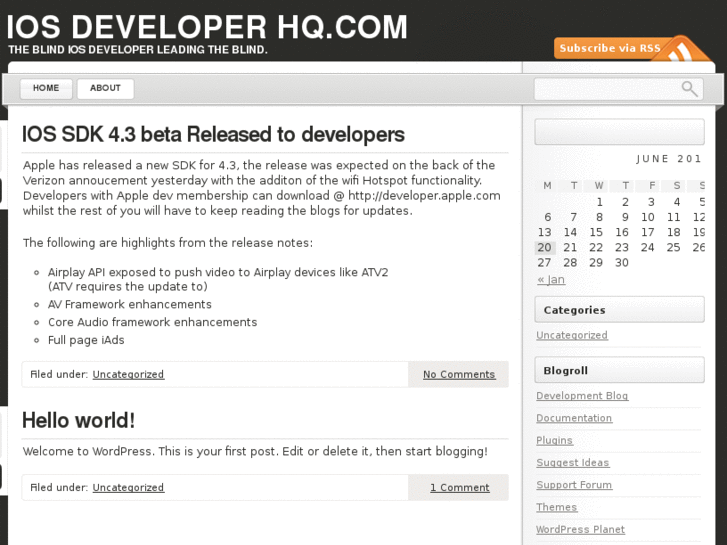727x545 pixels.
Task: Open the IOS DEVELOPER HQ.COM site title
Action: 207,27
